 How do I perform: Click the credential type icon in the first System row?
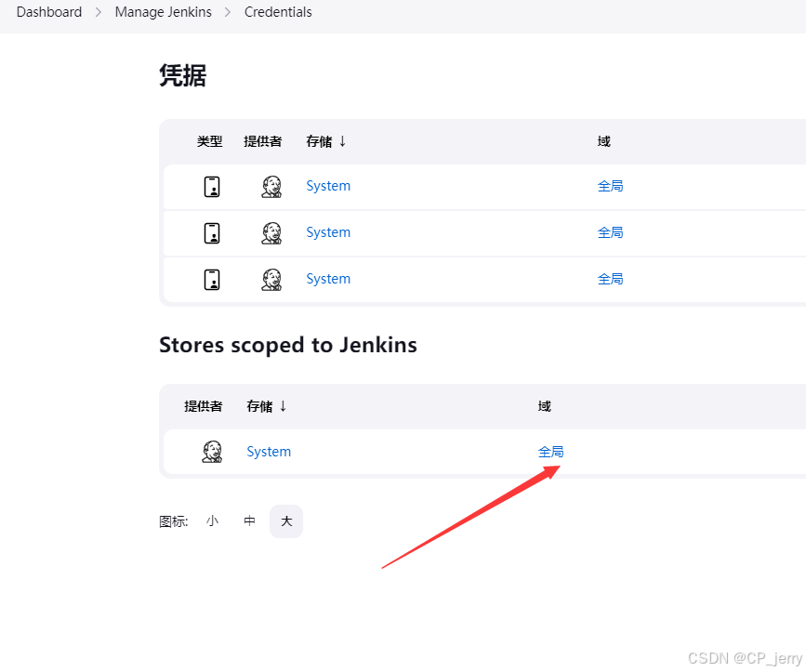(212, 187)
